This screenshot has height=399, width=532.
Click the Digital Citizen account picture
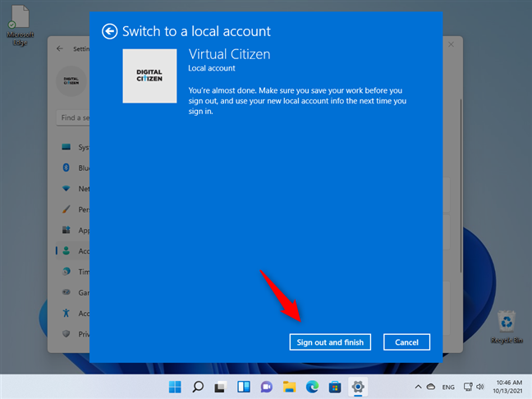pyautogui.click(x=149, y=76)
